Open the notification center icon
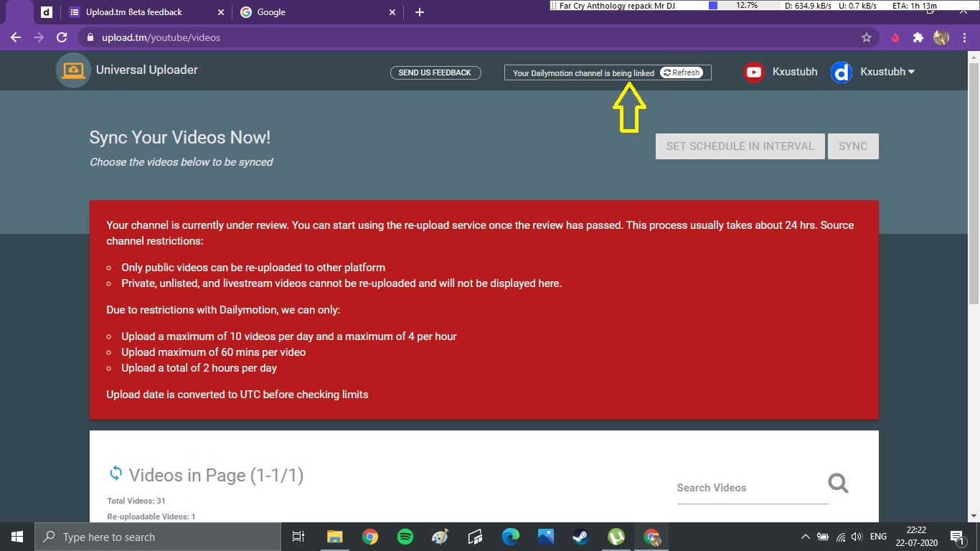 click(x=957, y=537)
